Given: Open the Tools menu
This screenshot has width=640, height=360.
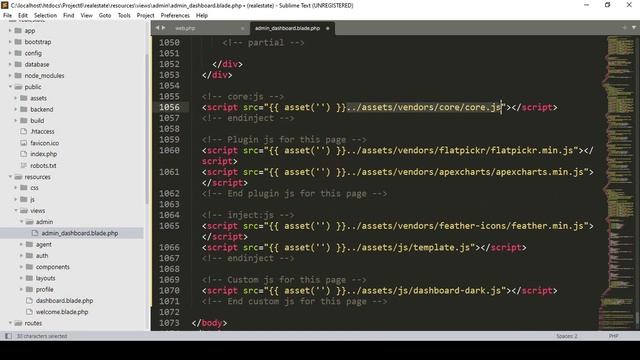Looking at the screenshot, I should (x=124, y=15).
